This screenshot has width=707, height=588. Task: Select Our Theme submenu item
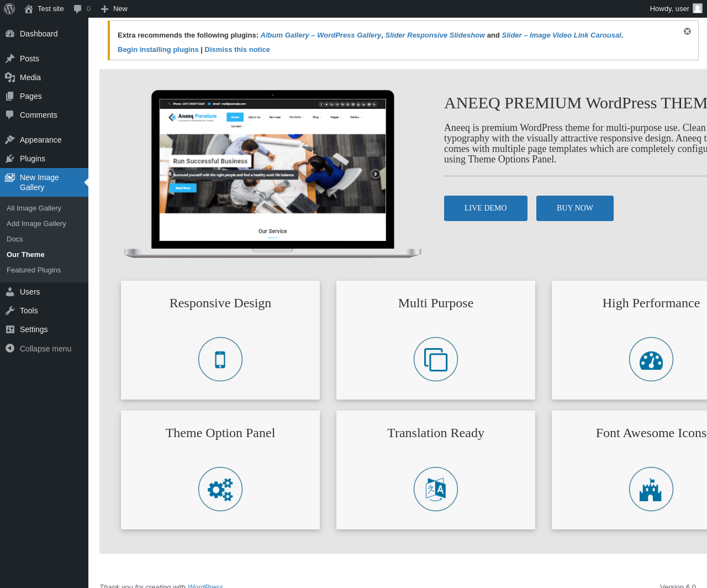tap(25, 255)
